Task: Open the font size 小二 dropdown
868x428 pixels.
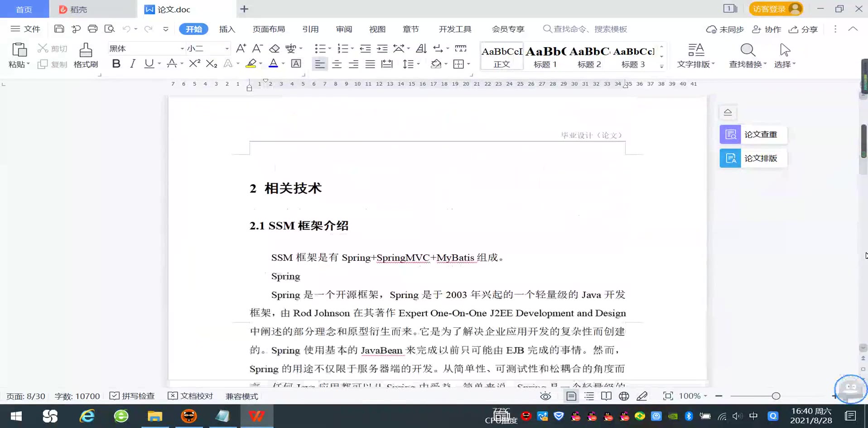Action: [227, 49]
